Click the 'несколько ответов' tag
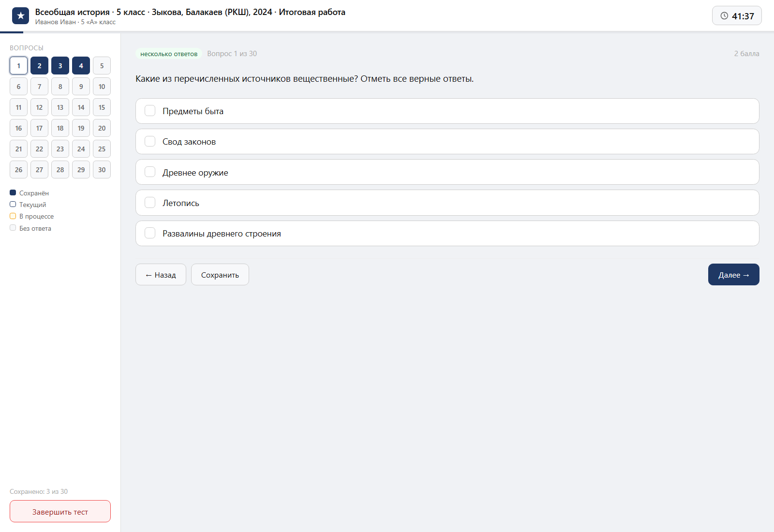 coord(169,54)
